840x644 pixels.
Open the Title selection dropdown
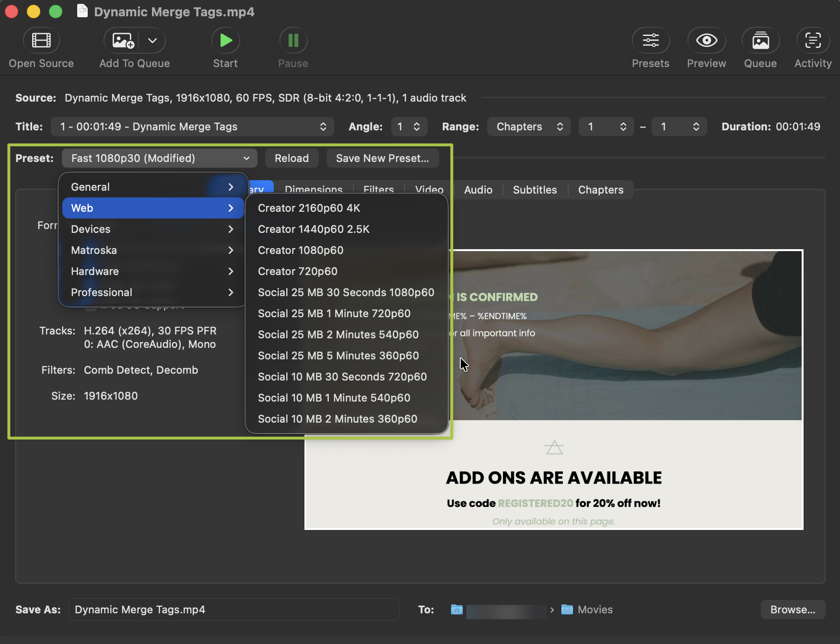pyautogui.click(x=192, y=126)
